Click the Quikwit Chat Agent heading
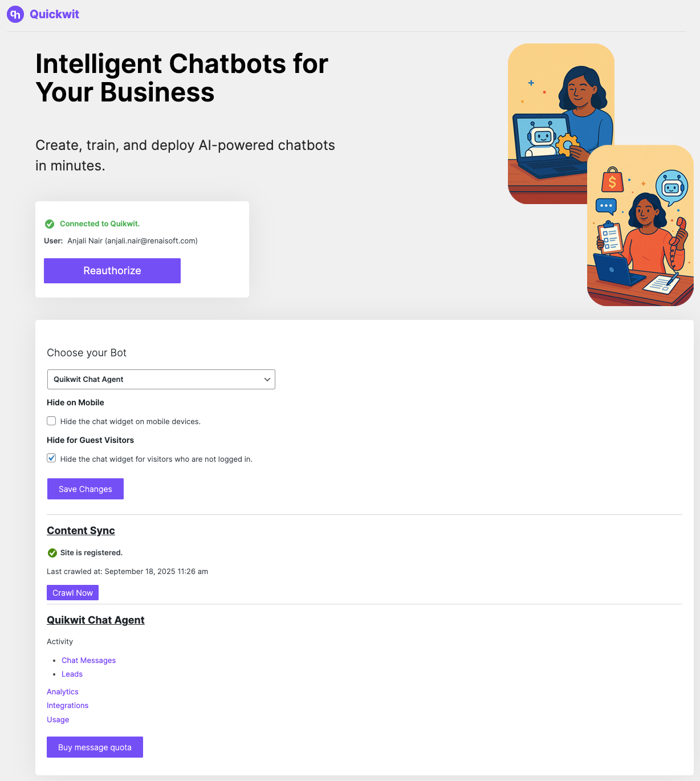The image size is (700, 781). pyautogui.click(x=96, y=620)
